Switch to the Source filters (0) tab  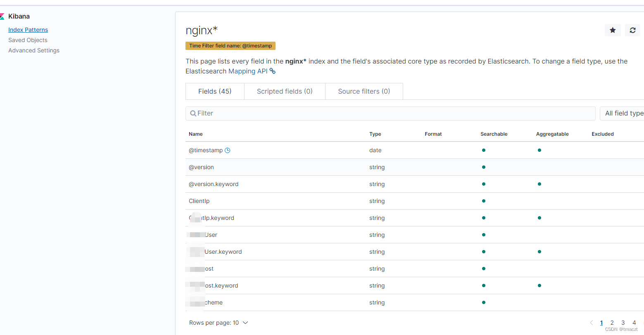click(364, 91)
